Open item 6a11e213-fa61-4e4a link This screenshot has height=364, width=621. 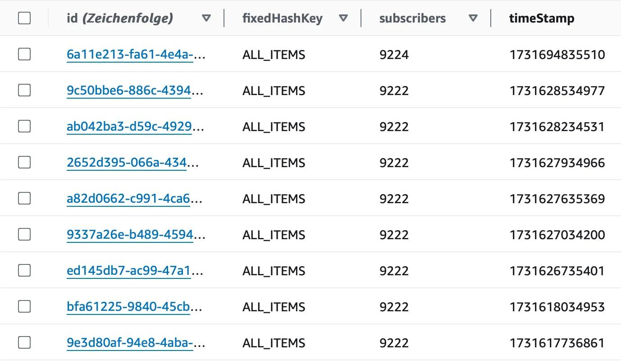point(136,55)
